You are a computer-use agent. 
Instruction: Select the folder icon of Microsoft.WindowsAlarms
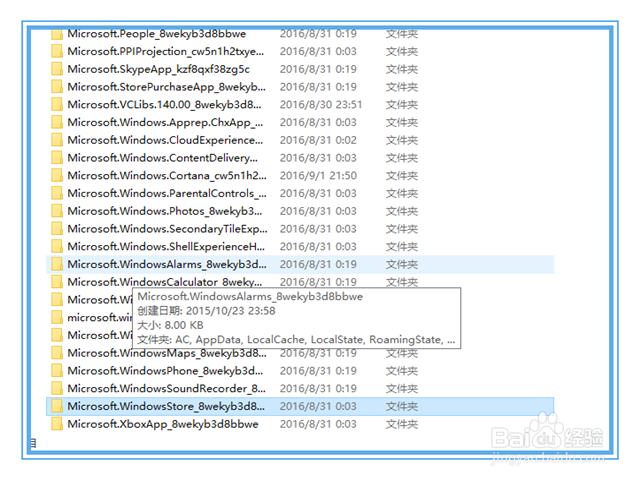click(x=57, y=264)
